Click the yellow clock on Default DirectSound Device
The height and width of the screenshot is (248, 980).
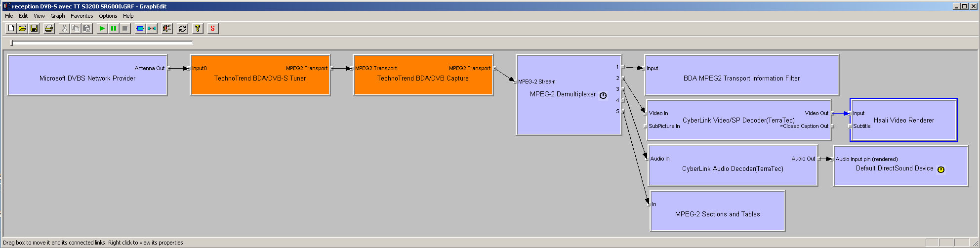tap(941, 169)
